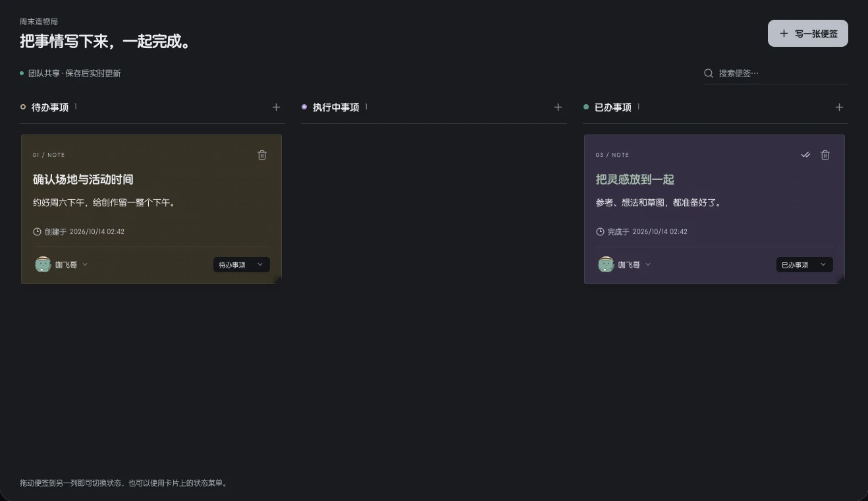The height and width of the screenshot is (501, 868).
Task: Click the avatar on the 把灵感放到一起 card
Action: pyautogui.click(x=606, y=264)
